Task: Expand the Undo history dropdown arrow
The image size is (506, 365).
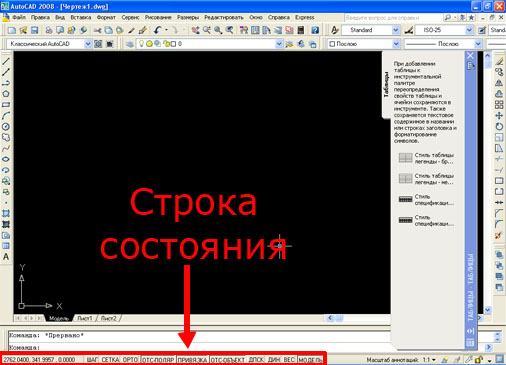Action: [166, 30]
